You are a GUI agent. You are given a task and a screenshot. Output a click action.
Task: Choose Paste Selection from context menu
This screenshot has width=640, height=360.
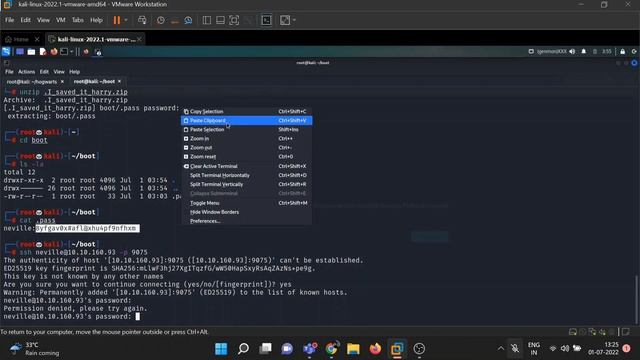coord(247,129)
